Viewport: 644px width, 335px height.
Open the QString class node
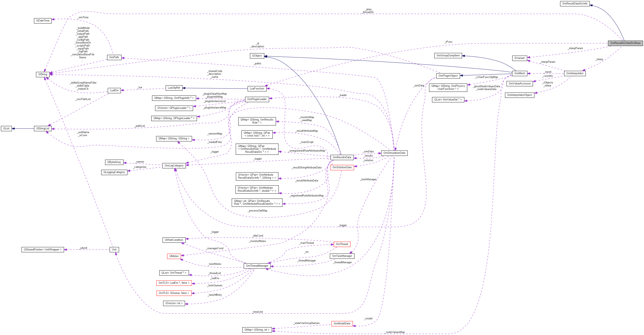coord(43,74)
